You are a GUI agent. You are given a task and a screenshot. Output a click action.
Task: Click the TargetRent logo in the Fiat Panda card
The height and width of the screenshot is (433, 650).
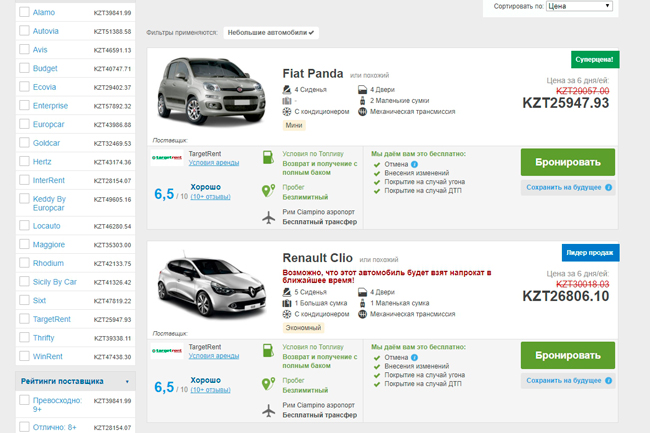pos(167,158)
